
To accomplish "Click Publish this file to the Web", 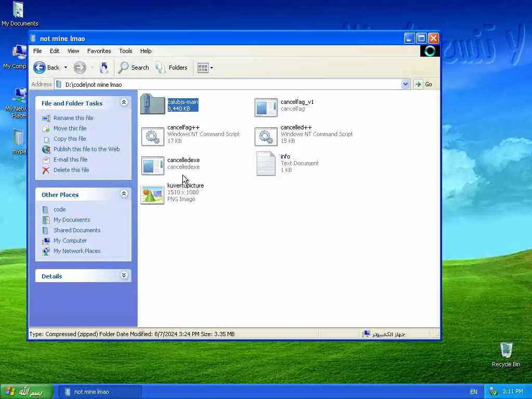I will click(87, 149).
